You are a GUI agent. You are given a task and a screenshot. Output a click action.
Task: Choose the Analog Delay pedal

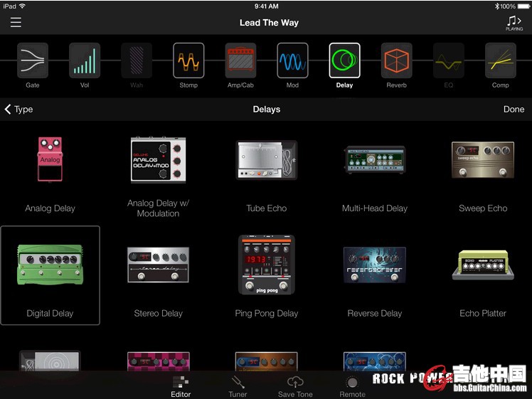point(50,159)
